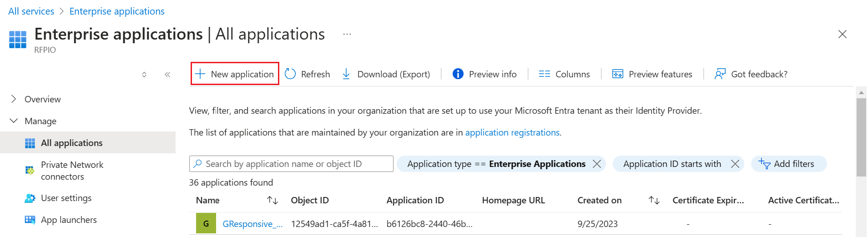The height and width of the screenshot is (237, 868).
Task: Click the Active Certificat... column header
Action: pyautogui.click(x=803, y=200)
